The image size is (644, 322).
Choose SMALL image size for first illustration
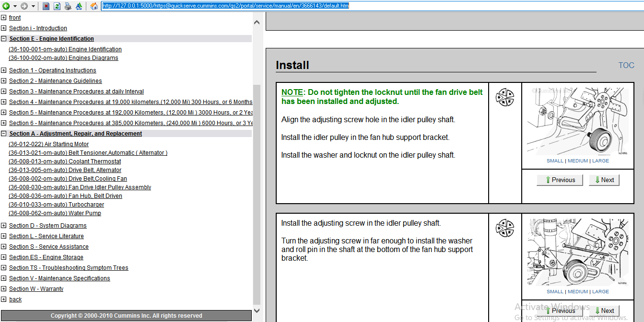pyautogui.click(x=555, y=161)
